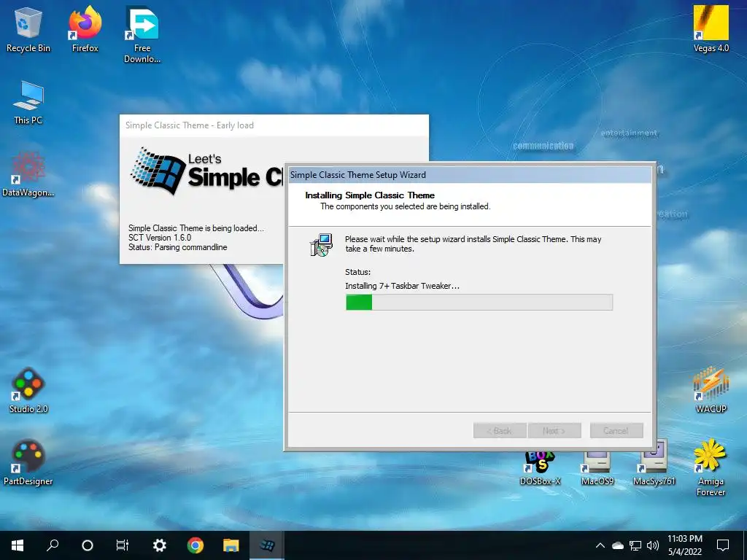Click the network tray icon
This screenshot has width=747, height=560.
click(x=635, y=545)
